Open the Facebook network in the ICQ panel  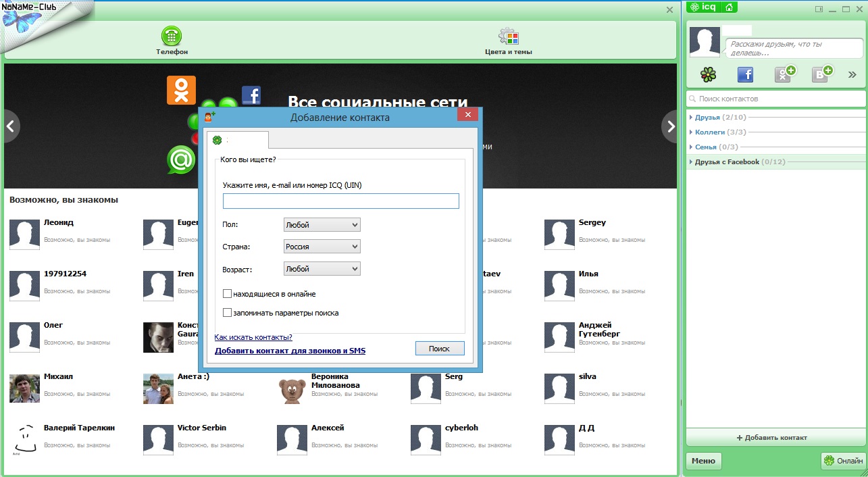[745, 74]
